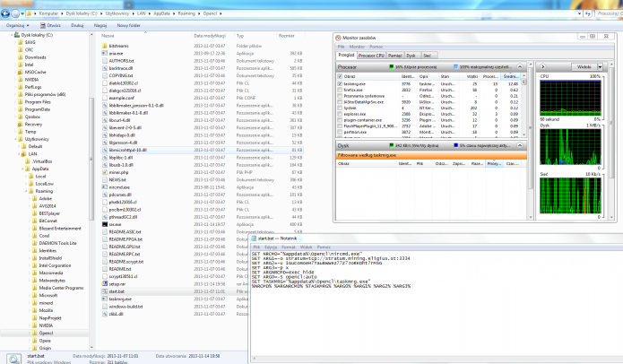This screenshot has width=623, height=364.
Task: Collapse the Dysk section chevron
Action: tap(520, 145)
